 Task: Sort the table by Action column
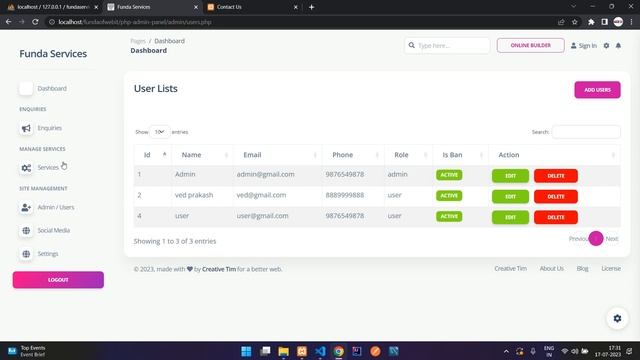coord(554,155)
